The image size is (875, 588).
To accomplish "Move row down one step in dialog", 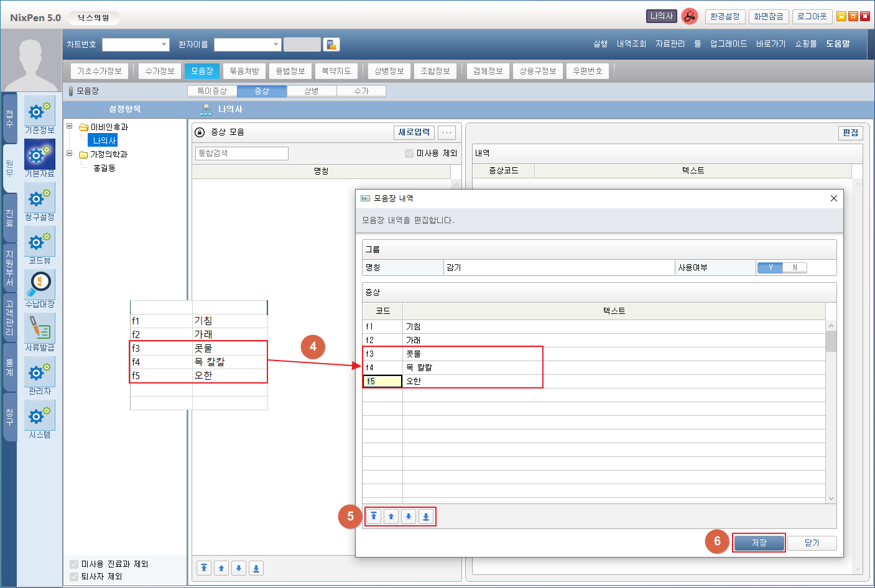I will click(x=409, y=517).
